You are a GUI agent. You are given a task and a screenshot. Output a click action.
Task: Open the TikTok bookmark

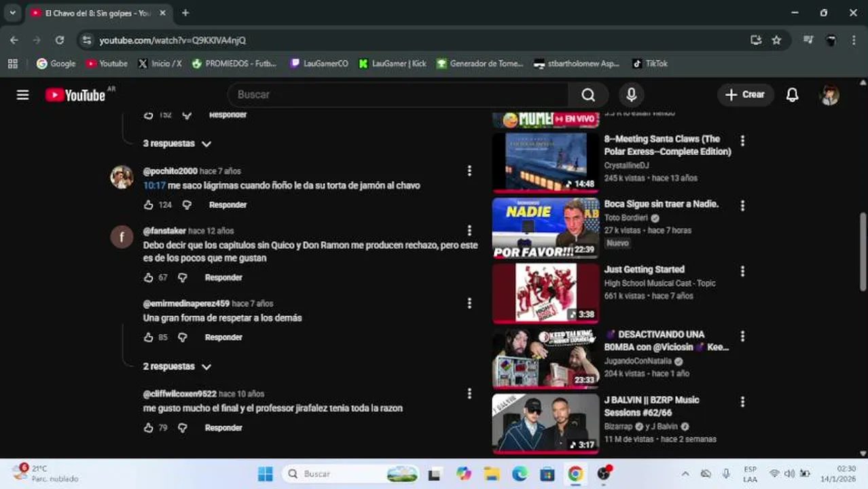tap(650, 63)
